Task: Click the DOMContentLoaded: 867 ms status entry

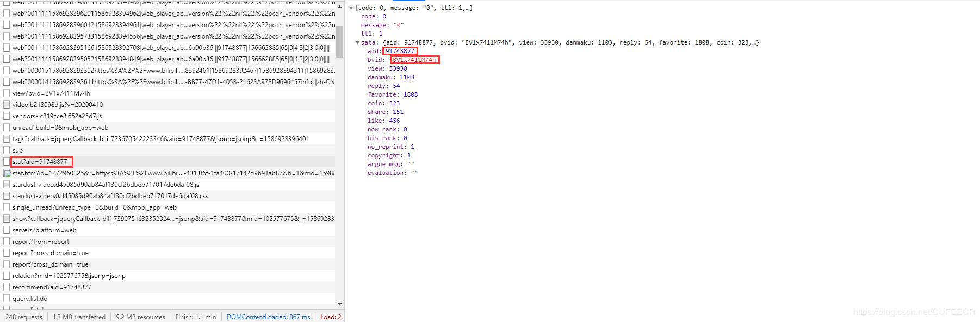Action: coord(268,317)
